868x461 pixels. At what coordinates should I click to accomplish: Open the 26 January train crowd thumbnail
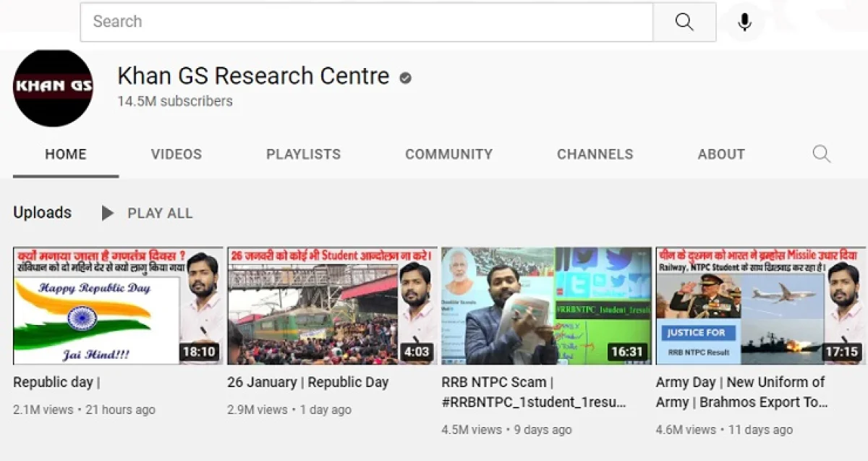(x=332, y=305)
